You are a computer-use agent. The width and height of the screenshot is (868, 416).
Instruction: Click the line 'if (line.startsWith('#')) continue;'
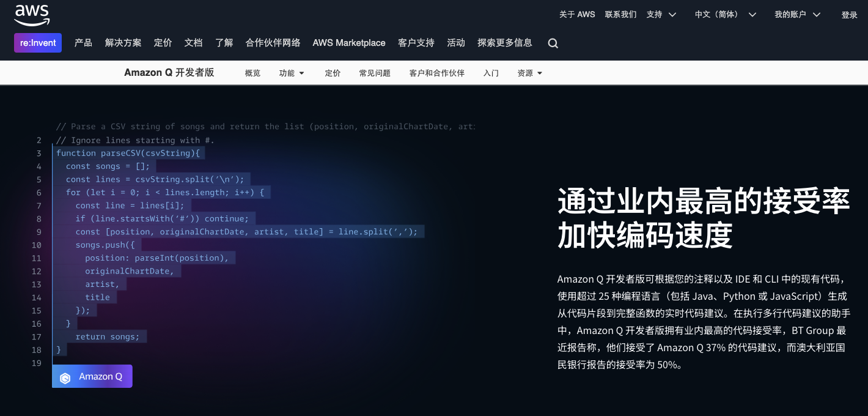(162, 219)
